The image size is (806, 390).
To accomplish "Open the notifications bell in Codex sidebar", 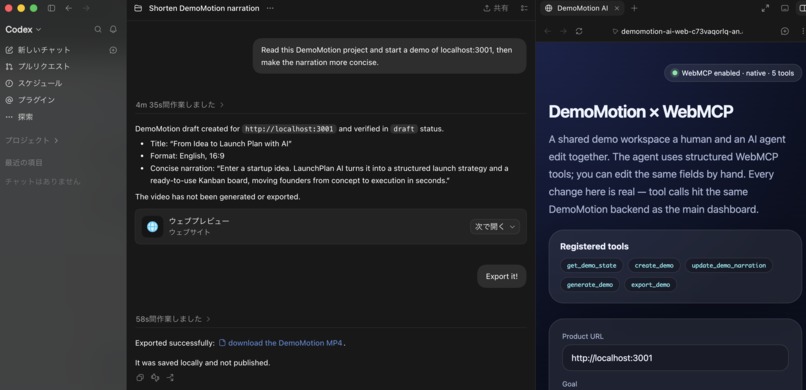I will 113,29.
